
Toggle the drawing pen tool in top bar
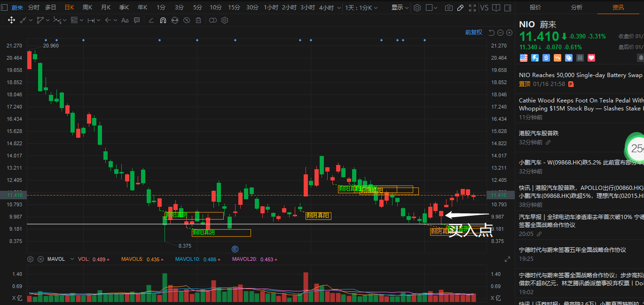[461, 8]
